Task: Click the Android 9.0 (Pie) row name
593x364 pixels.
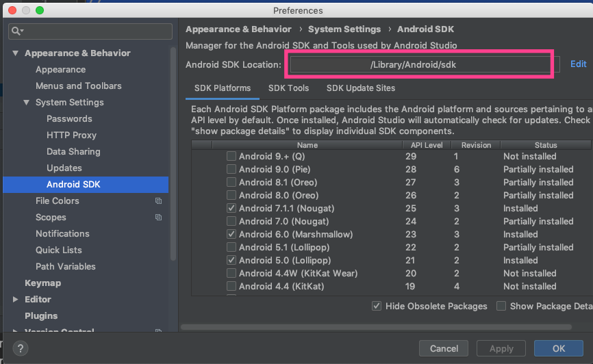Action: click(275, 169)
